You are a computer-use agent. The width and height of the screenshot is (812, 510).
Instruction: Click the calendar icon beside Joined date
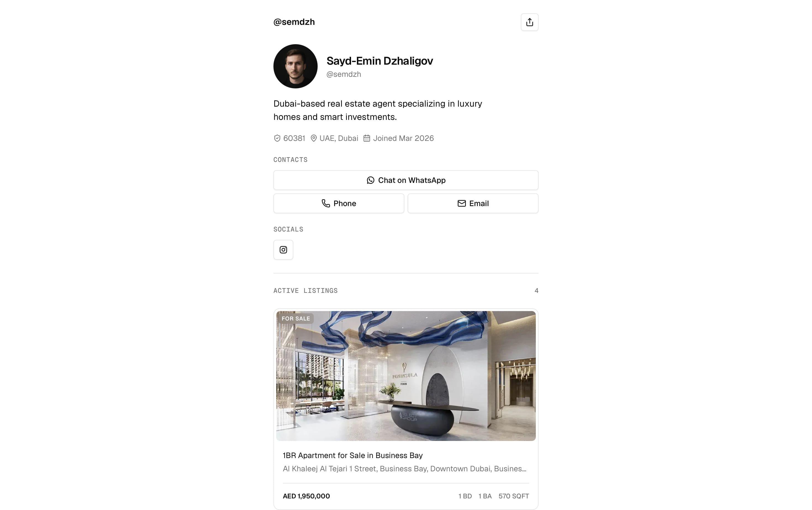pos(367,138)
